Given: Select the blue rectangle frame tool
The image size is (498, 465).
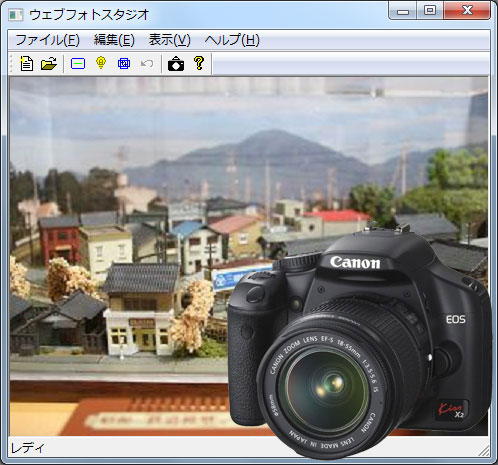Looking at the screenshot, I should [x=78, y=63].
